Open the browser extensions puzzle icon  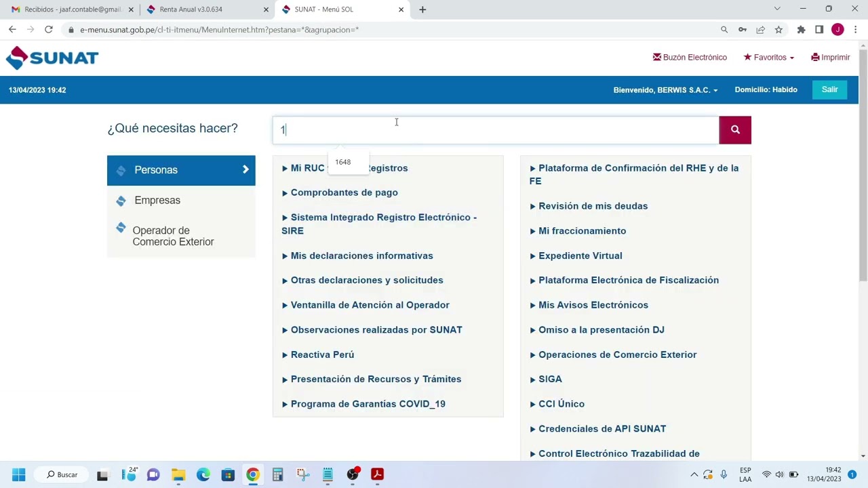click(801, 30)
